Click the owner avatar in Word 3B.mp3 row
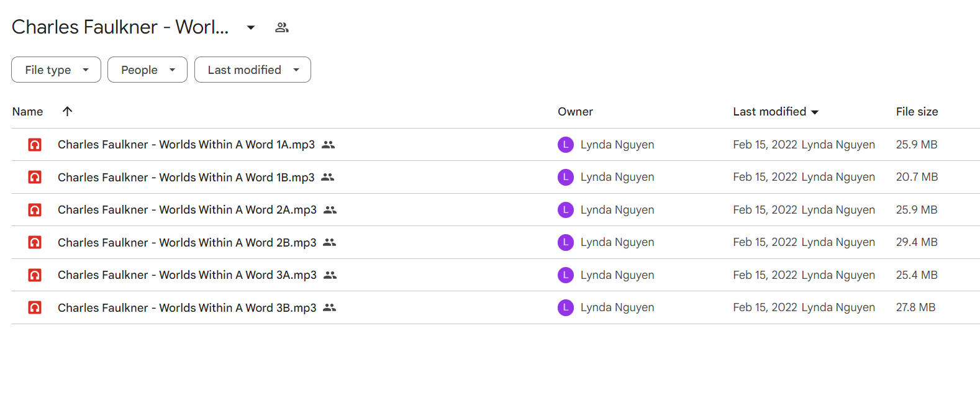Image resolution: width=980 pixels, height=395 pixels. pos(566,307)
